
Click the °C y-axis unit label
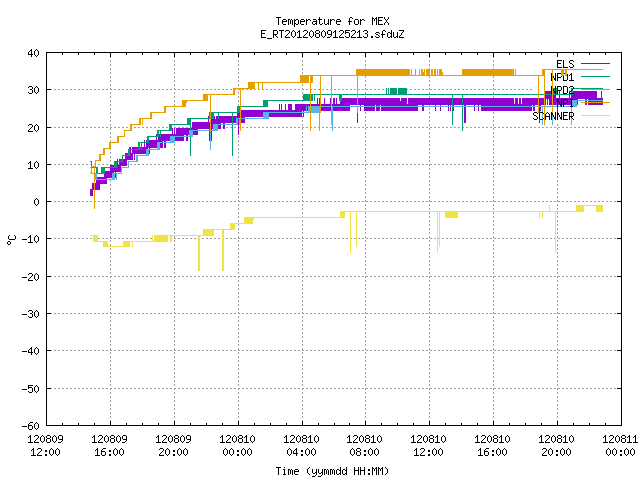click(11, 240)
